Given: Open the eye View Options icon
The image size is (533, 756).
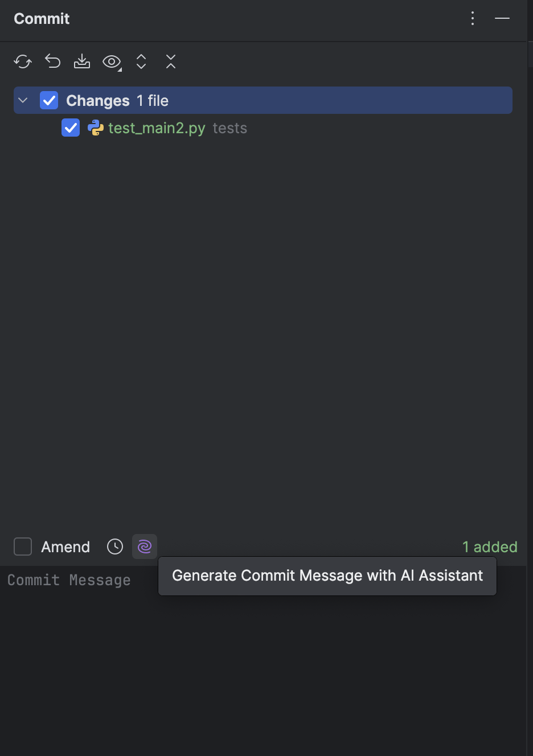Looking at the screenshot, I should click(112, 62).
